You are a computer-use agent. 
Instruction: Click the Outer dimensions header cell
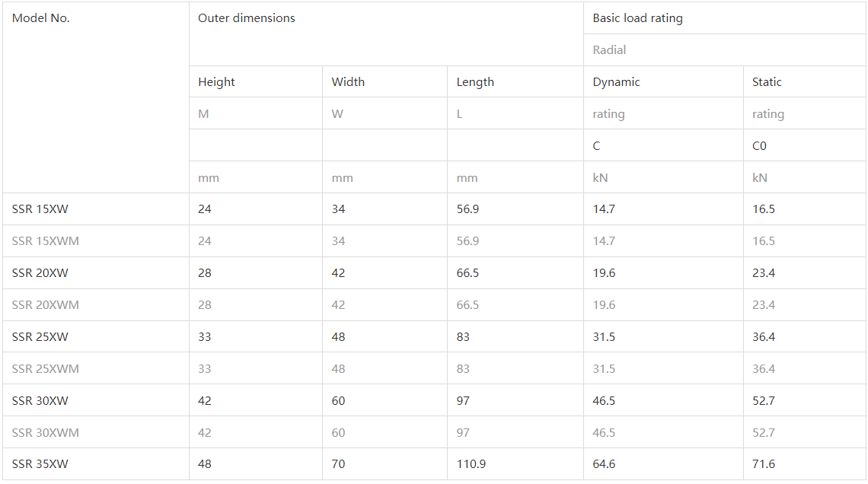[247, 18]
